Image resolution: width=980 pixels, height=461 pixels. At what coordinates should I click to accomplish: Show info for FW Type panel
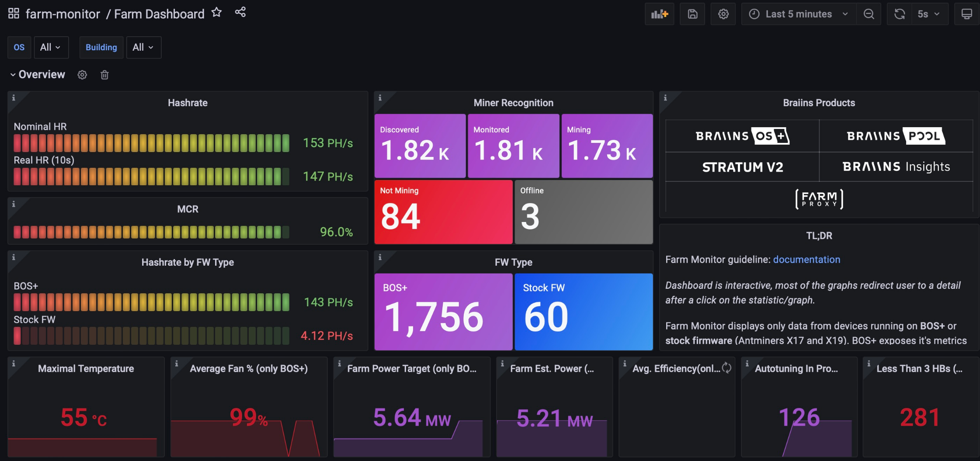pos(380,257)
